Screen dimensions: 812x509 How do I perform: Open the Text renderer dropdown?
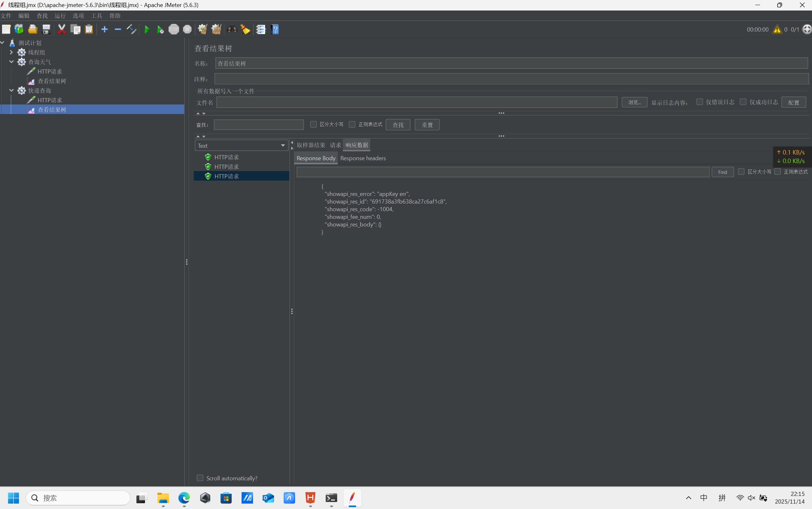[x=242, y=146]
